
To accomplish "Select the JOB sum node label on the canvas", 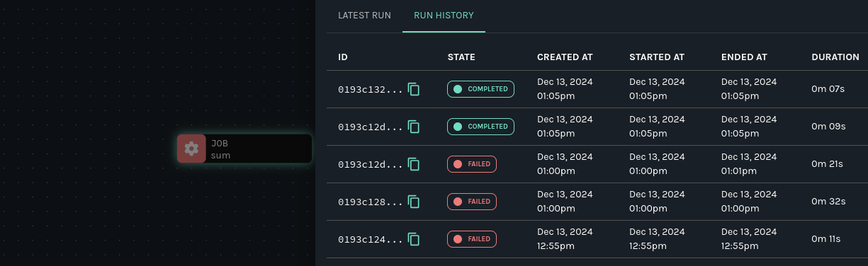I will point(221,149).
